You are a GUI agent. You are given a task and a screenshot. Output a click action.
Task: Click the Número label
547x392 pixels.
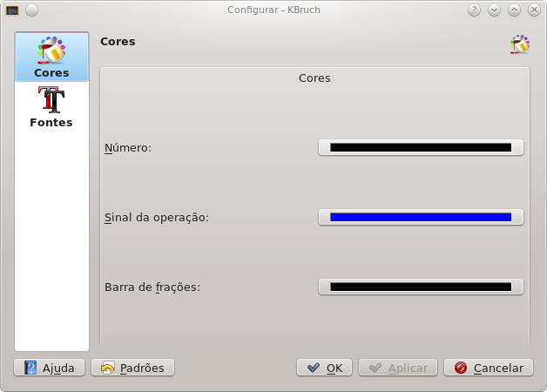click(128, 148)
